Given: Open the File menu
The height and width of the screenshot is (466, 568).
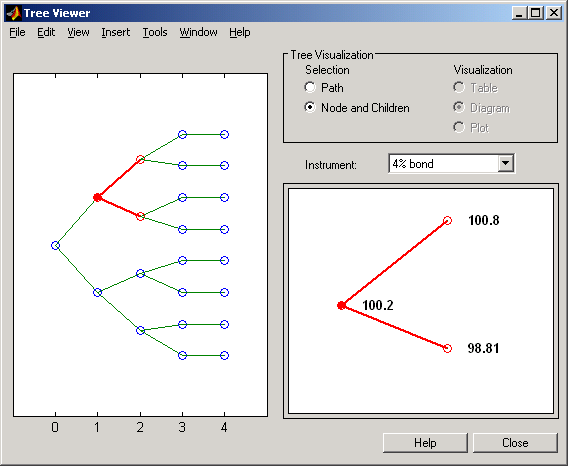Looking at the screenshot, I should pyautogui.click(x=17, y=33).
